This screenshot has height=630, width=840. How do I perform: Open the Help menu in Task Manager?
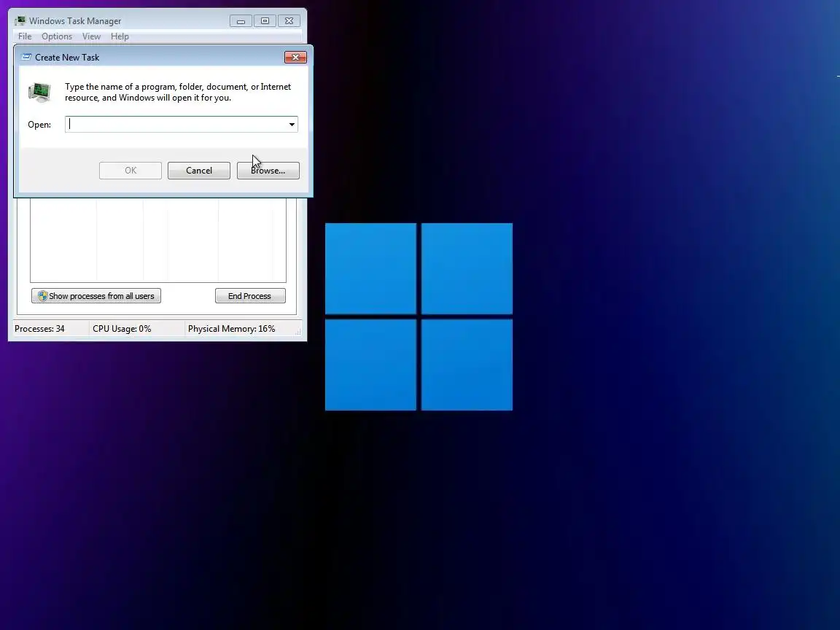120,36
